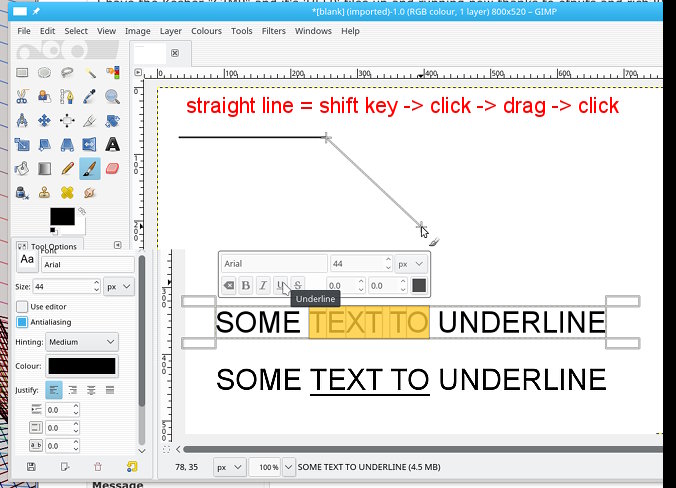This screenshot has width=676, height=488.
Task: Click the Underline button in text toolbar
Action: click(x=281, y=286)
